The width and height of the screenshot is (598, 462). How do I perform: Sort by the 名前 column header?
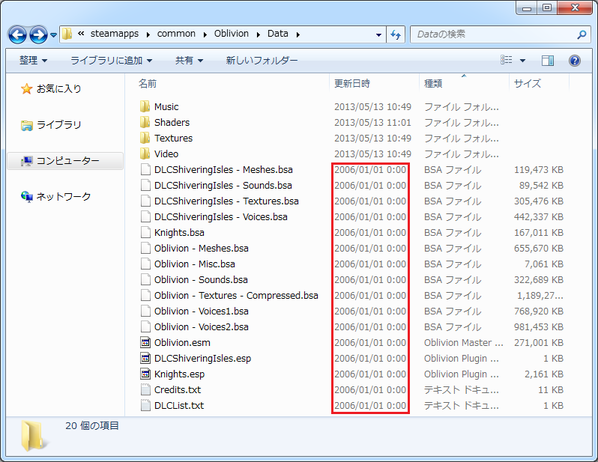147,84
